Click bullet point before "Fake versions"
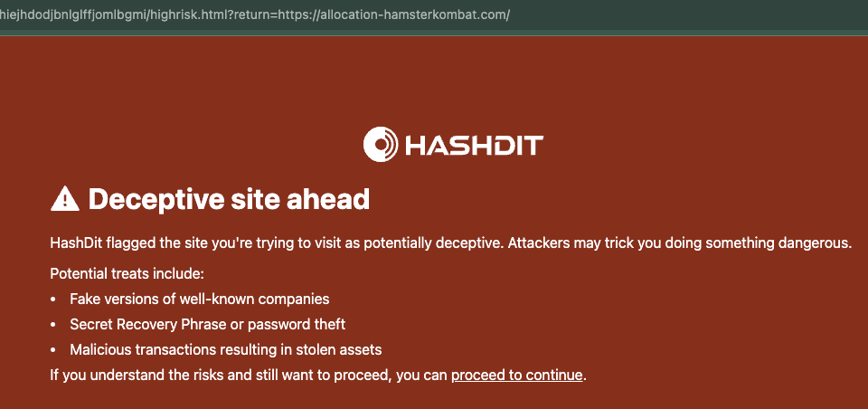The width and height of the screenshot is (868, 409). point(55,299)
